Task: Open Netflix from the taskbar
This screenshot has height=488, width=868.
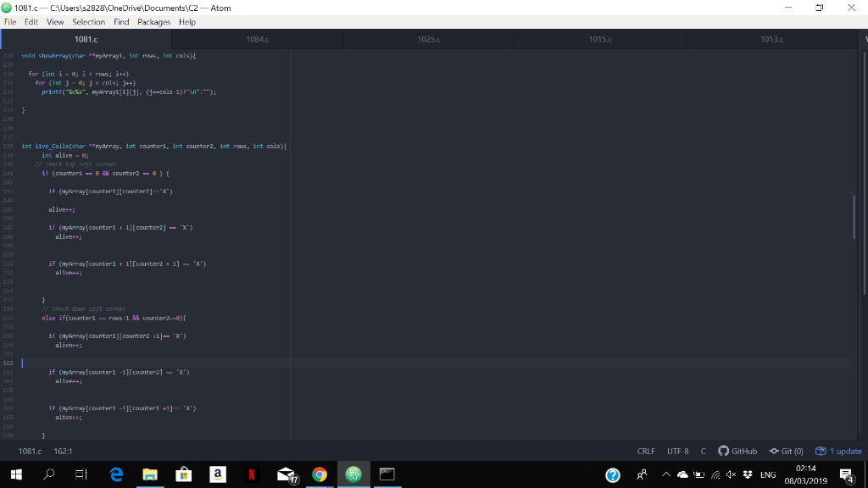Action: click(251, 475)
